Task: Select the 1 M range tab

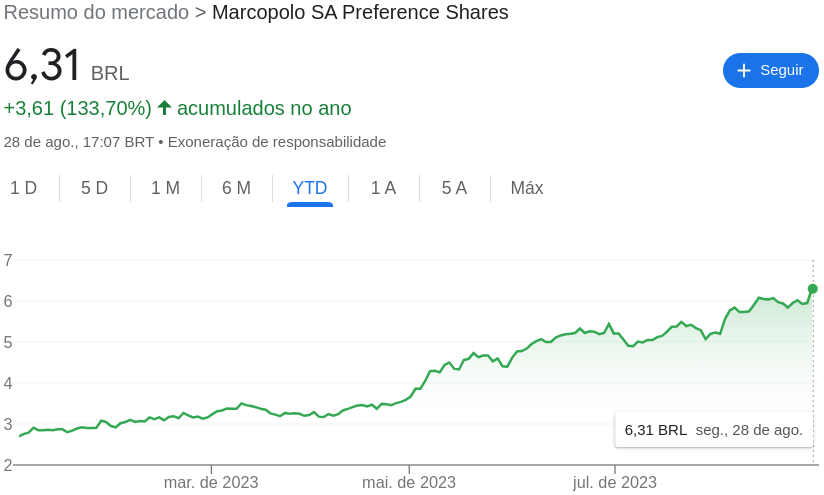Action: pyautogui.click(x=166, y=188)
